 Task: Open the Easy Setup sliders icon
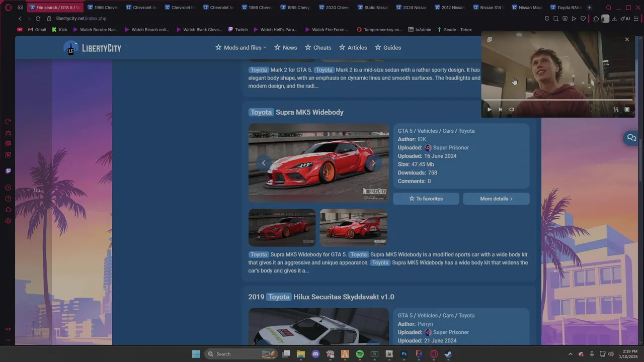[x=636, y=19]
